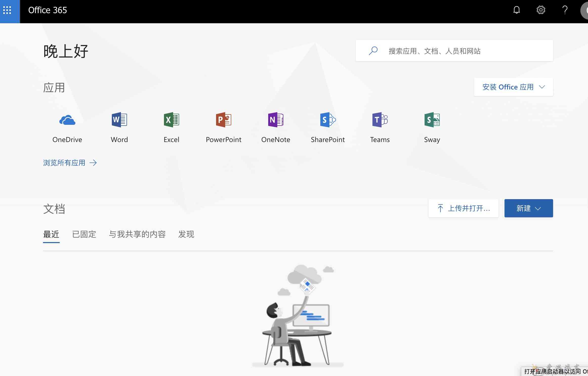This screenshot has height=376, width=588.
Task: Launch OneNote app
Action: pos(276,128)
